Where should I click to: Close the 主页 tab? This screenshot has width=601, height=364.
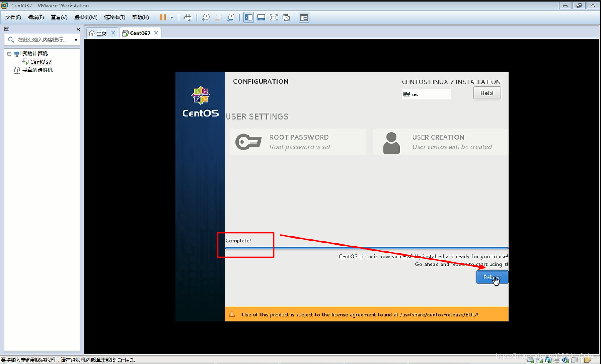coord(113,33)
